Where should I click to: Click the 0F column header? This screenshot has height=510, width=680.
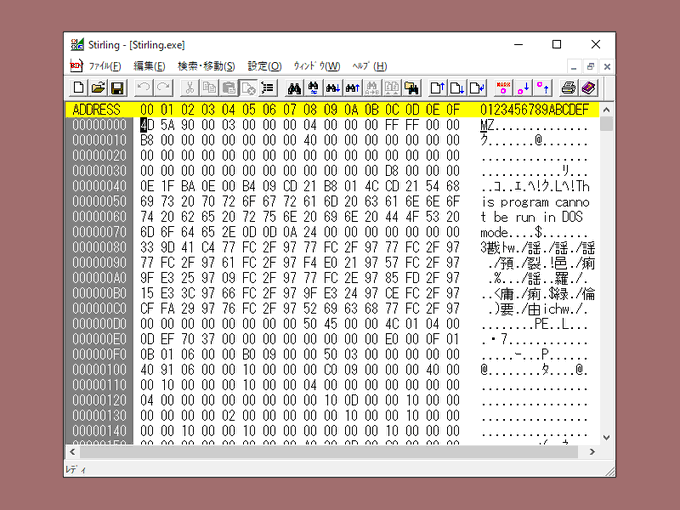453,110
